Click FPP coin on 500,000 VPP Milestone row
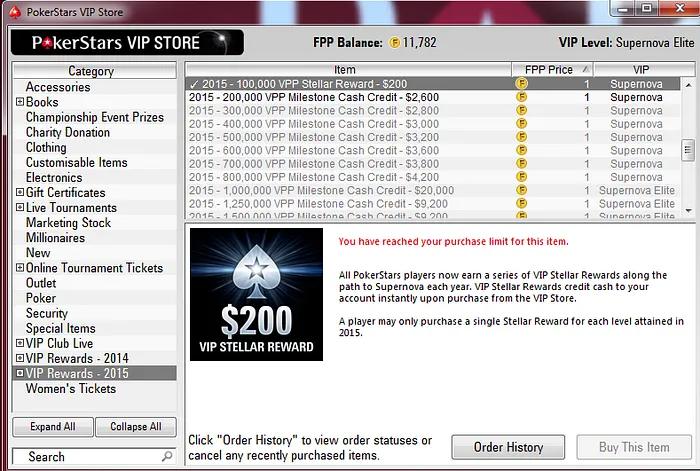This screenshot has height=471, width=700. 521,137
